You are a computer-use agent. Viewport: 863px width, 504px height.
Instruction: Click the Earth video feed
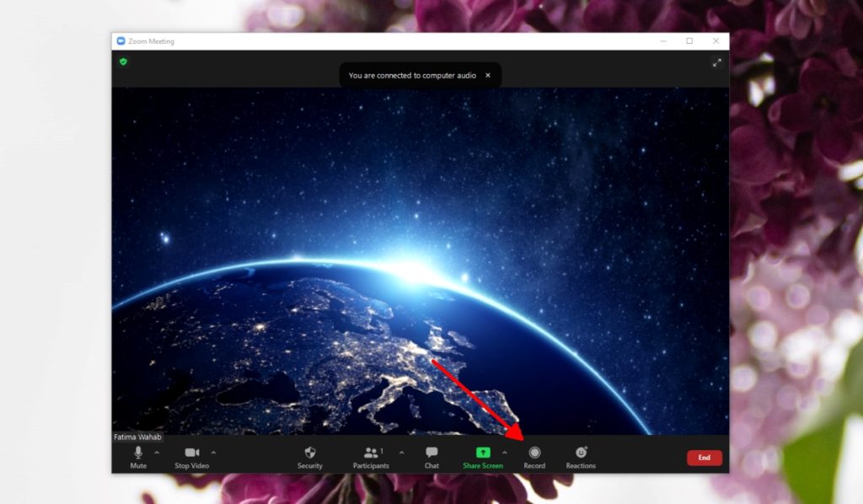pyautogui.click(x=420, y=253)
